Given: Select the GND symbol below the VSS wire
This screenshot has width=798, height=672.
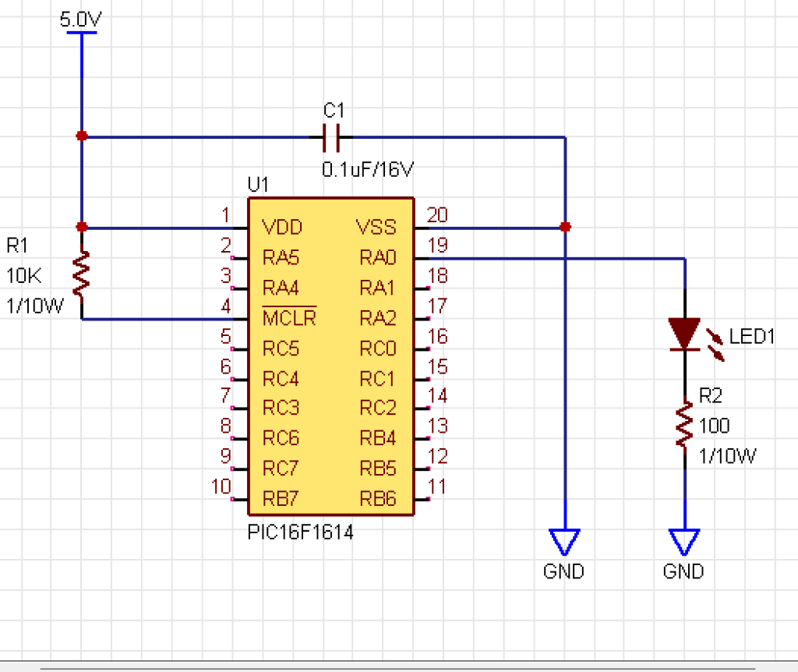Looking at the screenshot, I should coord(564,540).
